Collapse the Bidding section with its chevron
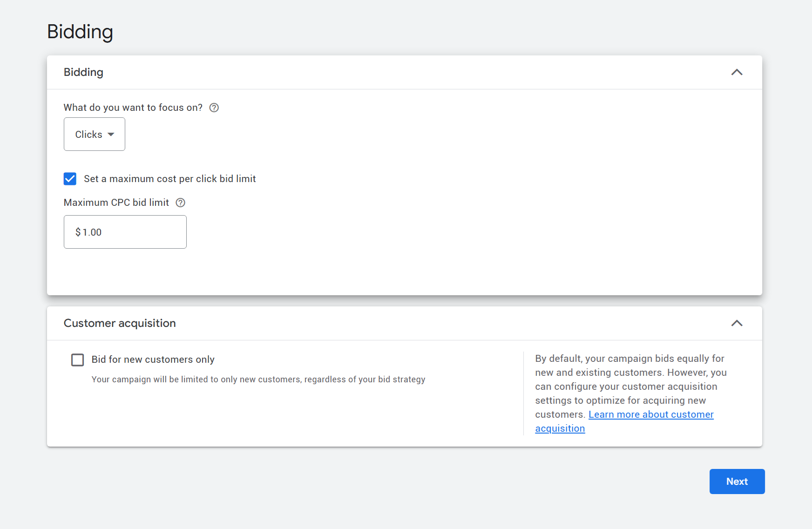812x529 pixels. 737,72
